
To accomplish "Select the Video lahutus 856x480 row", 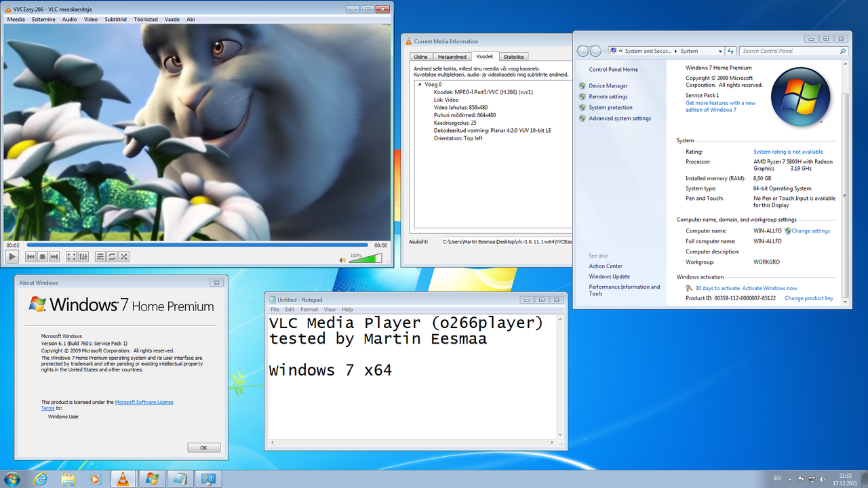I will click(x=461, y=107).
